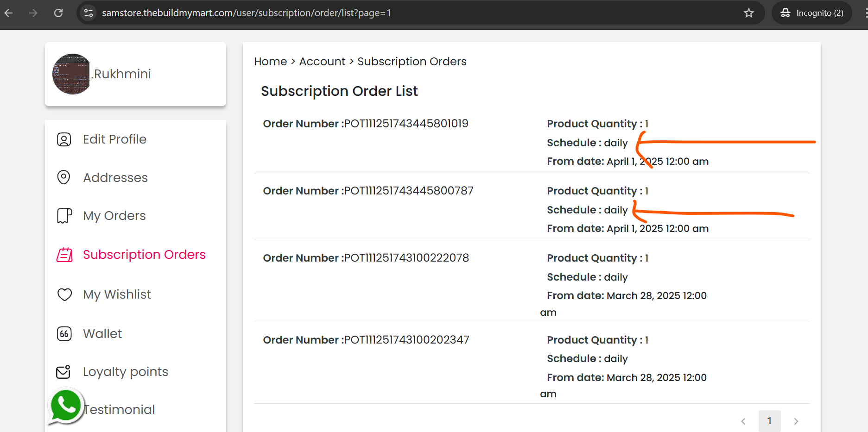
Task: Open the Testimonial sidebar menu item
Action: (119, 410)
